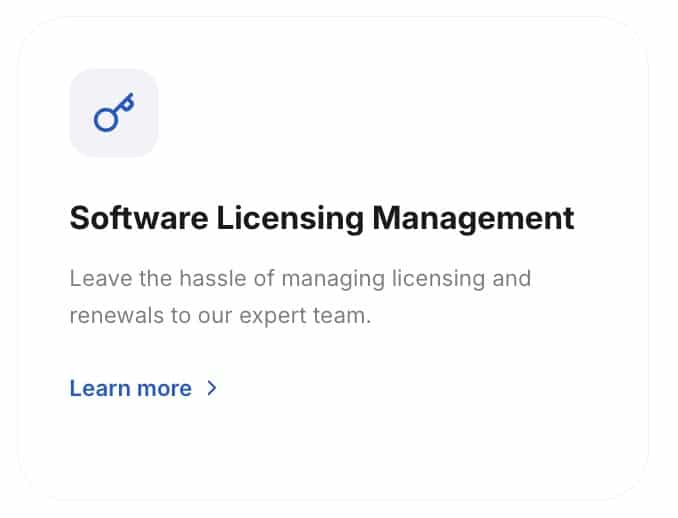Viewport: 678px width, 518px height.
Task: Click "renewals to our expert team" text
Action: coord(219,317)
